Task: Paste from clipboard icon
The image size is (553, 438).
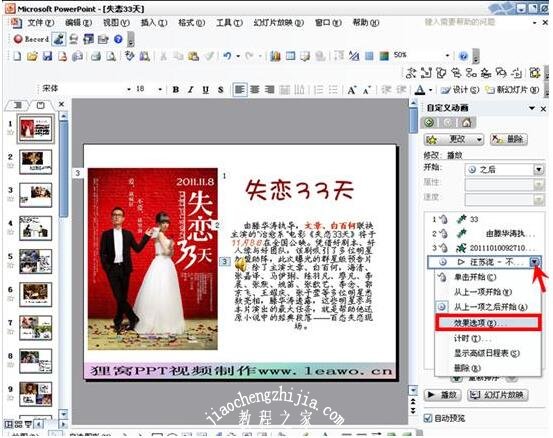Action: (x=193, y=56)
